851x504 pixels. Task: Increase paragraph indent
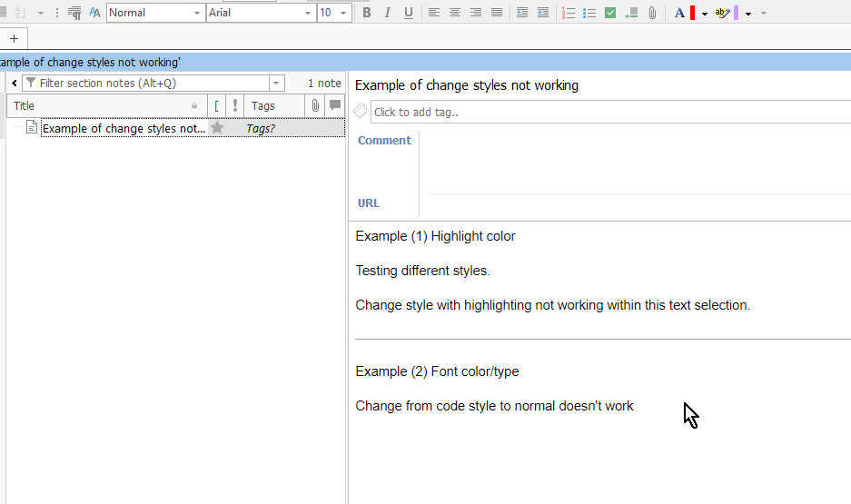pyautogui.click(x=543, y=13)
